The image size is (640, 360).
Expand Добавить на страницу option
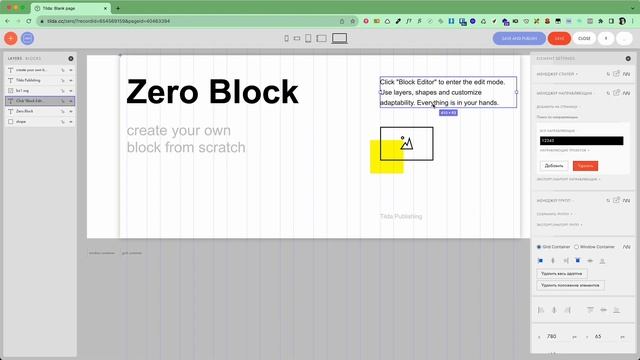(x=559, y=107)
